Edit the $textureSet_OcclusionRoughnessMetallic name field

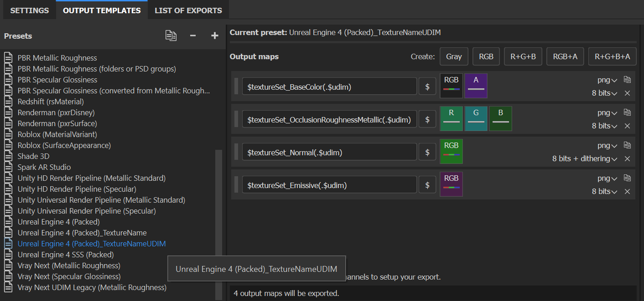pyautogui.click(x=329, y=119)
